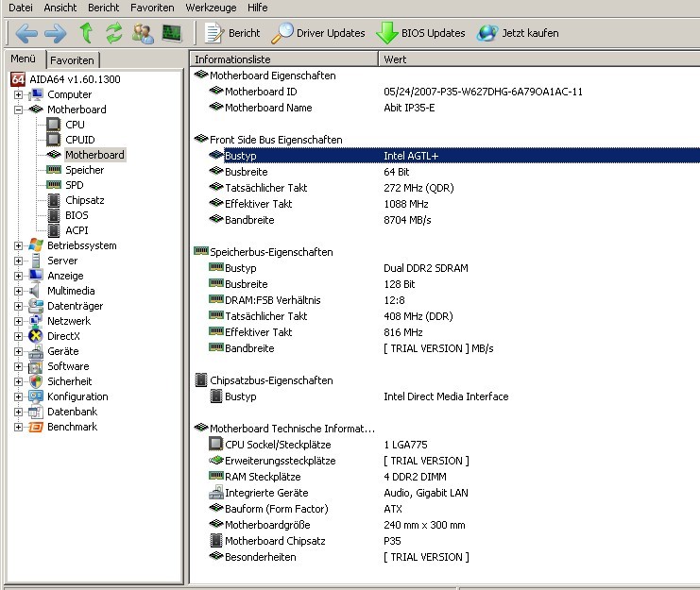Switch to the Favoriten panel tab
700x590 pixels.
pos(73,60)
